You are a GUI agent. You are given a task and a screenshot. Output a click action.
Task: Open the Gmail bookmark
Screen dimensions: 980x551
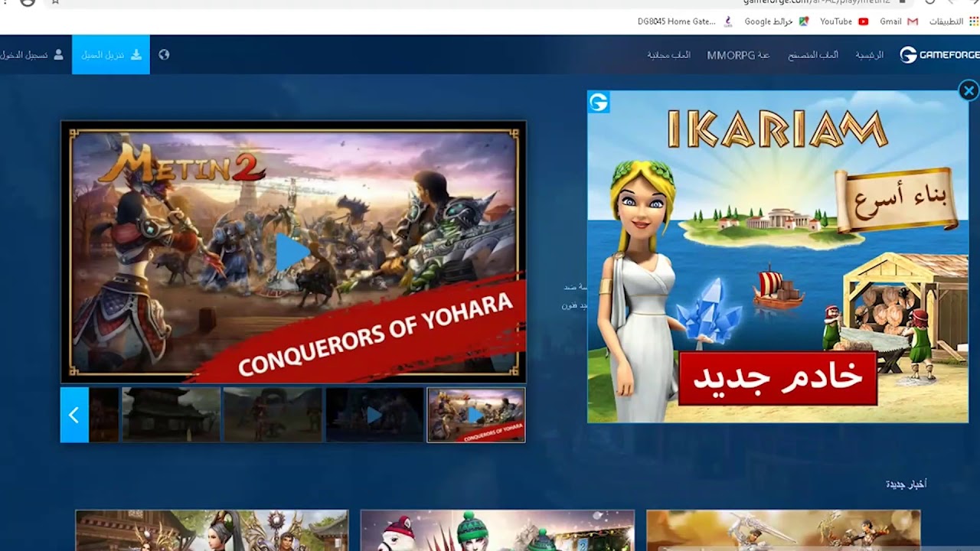898,21
